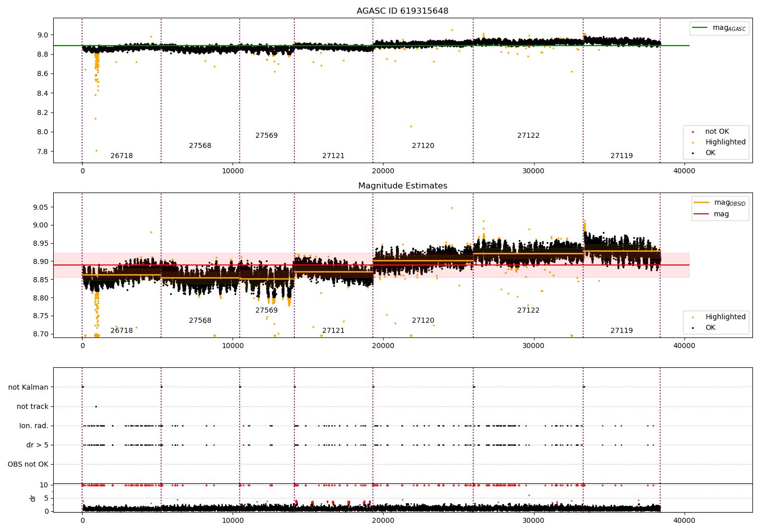Select 'OK' legend entry in Magnitude Estimates plot
This screenshot has height=532, width=760.
[x=710, y=328]
